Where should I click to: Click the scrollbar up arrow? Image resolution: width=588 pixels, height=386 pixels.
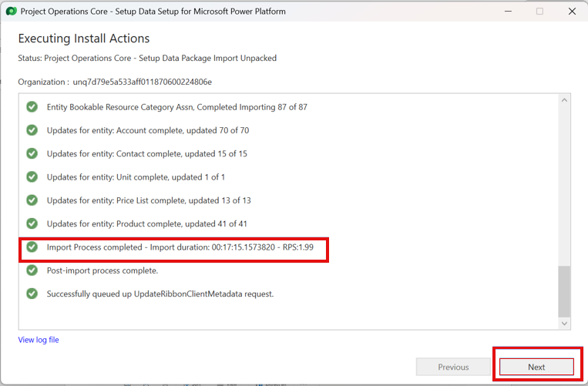coord(564,100)
